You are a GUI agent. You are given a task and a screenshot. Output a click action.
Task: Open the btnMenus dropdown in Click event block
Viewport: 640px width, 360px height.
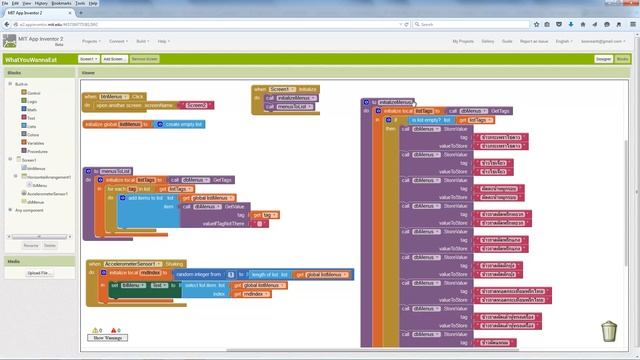point(114,97)
